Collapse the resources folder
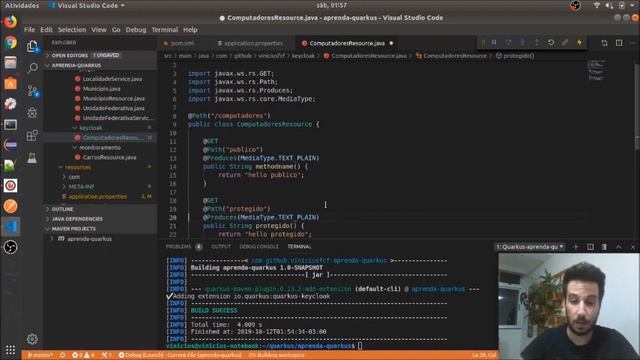 click(78, 167)
